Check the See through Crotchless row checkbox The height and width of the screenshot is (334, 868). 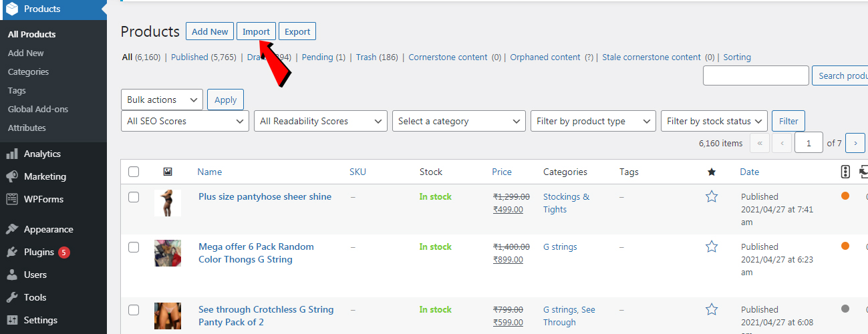134,310
